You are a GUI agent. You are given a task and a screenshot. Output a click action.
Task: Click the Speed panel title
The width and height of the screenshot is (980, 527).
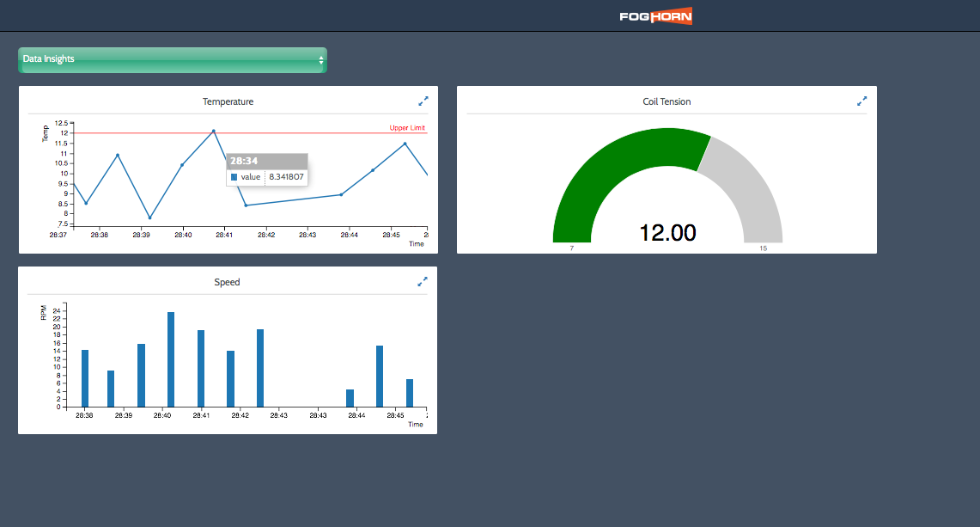pyautogui.click(x=227, y=282)
